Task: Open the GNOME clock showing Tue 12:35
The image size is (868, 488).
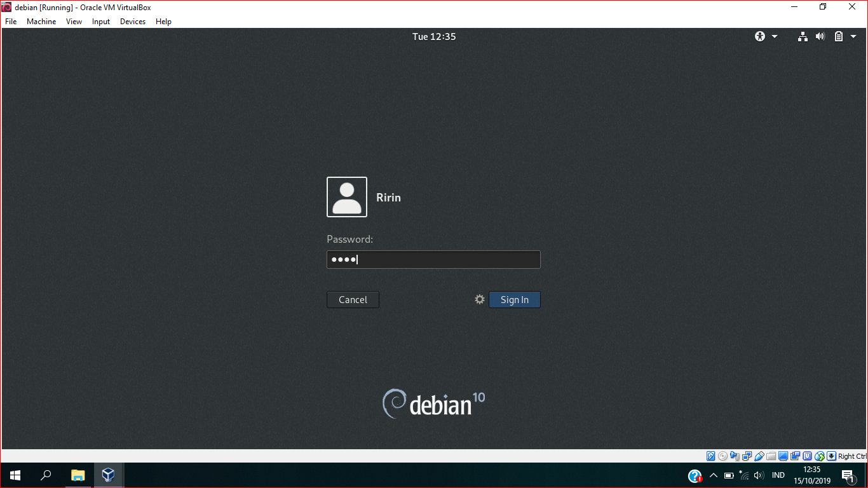Action: (434, 36)
